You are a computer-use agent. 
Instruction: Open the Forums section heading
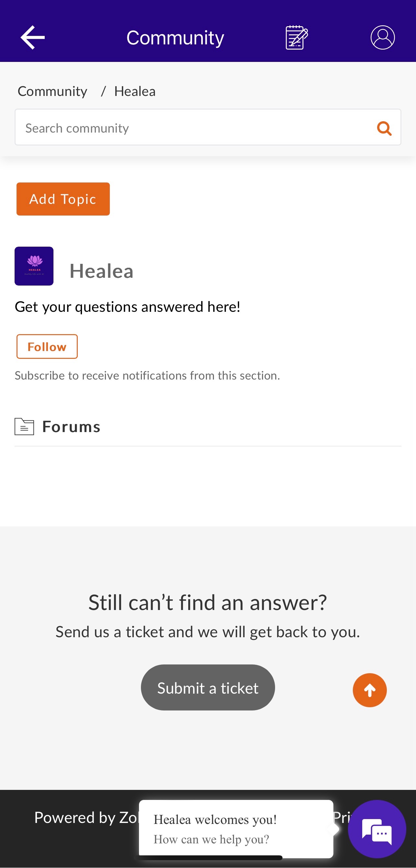pos(71,427)
